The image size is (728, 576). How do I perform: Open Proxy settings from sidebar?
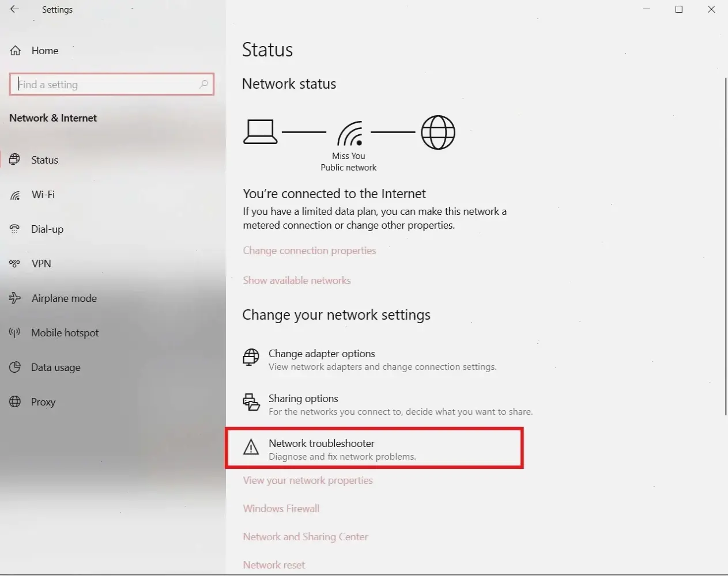[x=43, y=402]
